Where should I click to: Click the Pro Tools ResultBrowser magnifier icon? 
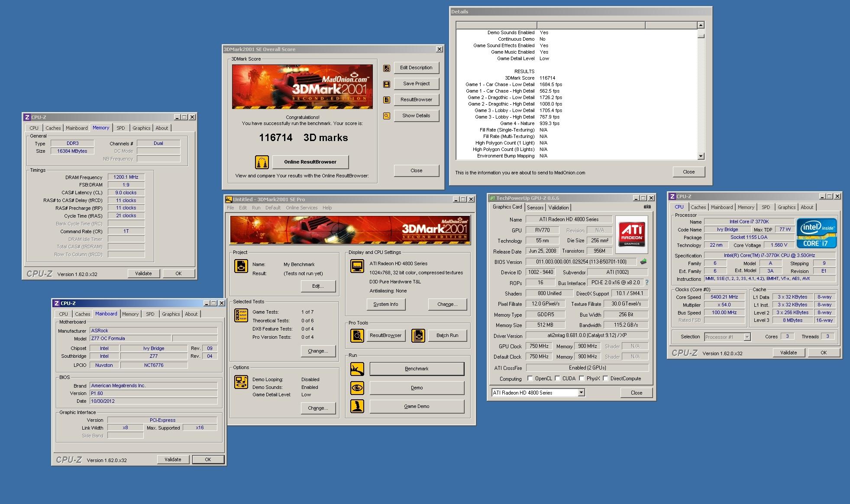click(x=357, y=336)
